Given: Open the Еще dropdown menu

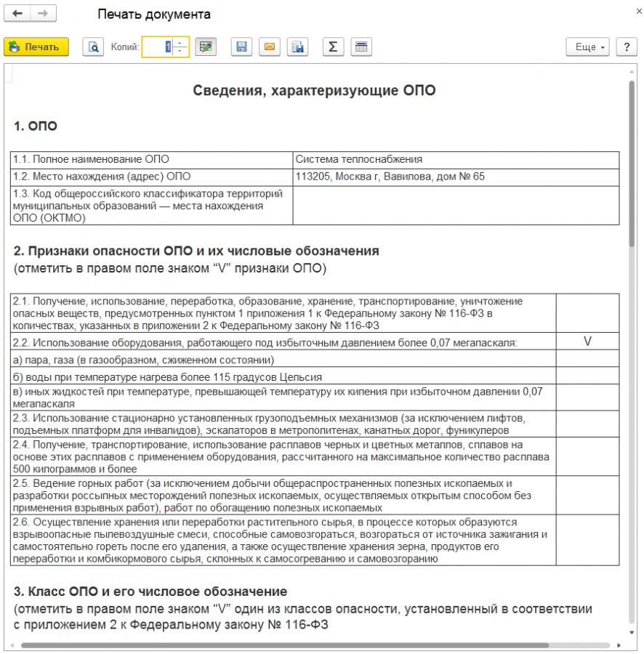Looking at the screenshot, I should pyautogui.click(x=587, y=47).
